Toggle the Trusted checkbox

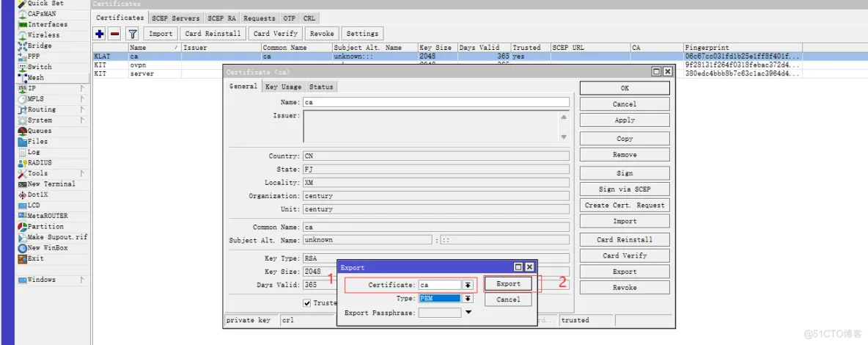pyautogui.click(x=307, y=303)
